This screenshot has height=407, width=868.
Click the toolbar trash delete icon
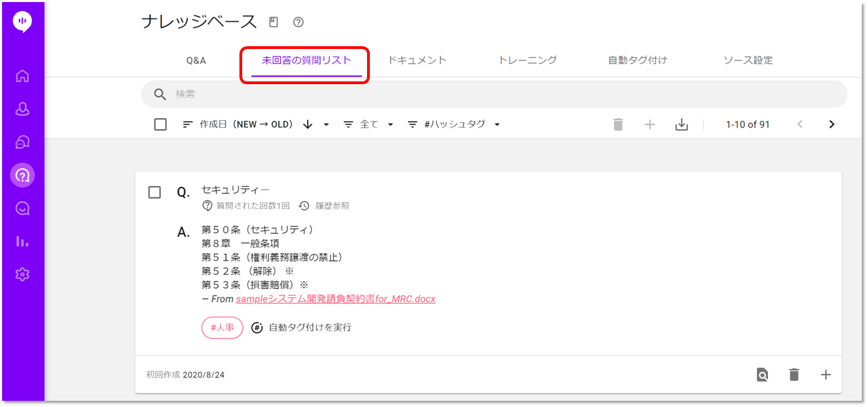[618, 125]
